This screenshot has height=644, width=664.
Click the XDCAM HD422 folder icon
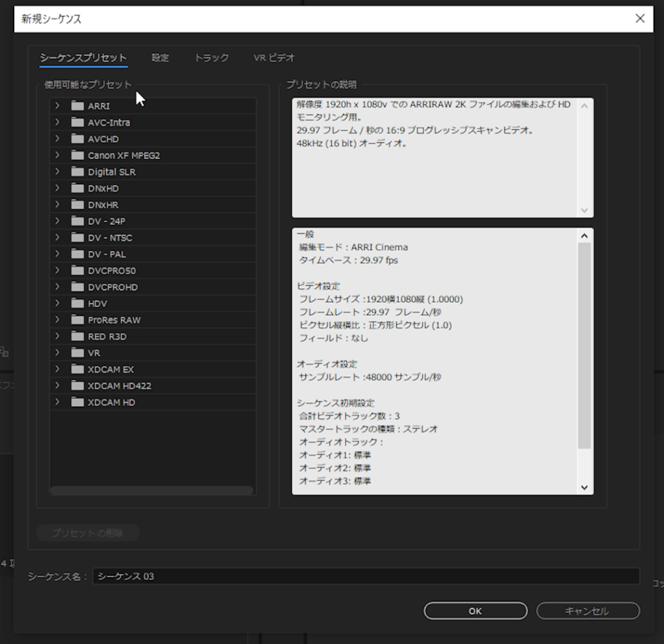78,385
